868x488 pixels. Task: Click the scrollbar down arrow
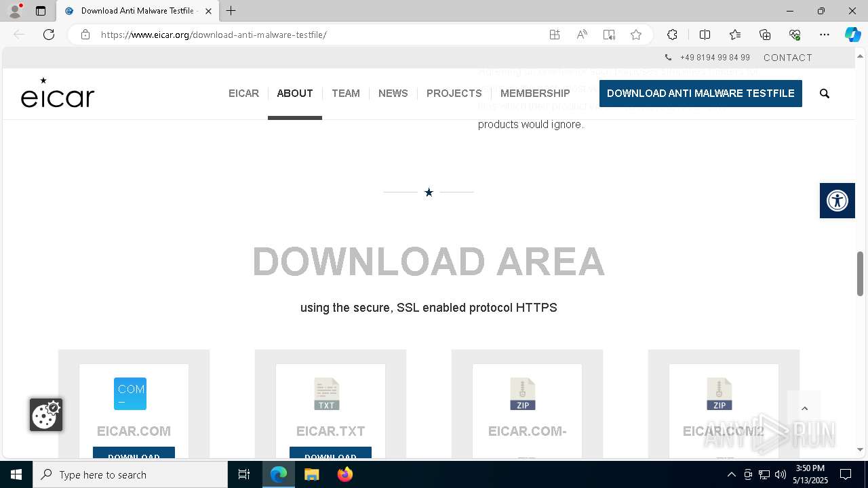click(860, 449)
